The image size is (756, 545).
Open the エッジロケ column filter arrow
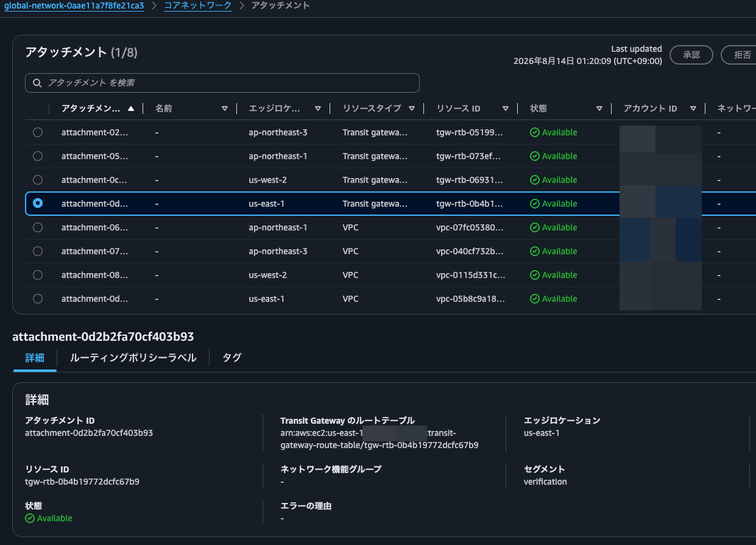(318, 109)
